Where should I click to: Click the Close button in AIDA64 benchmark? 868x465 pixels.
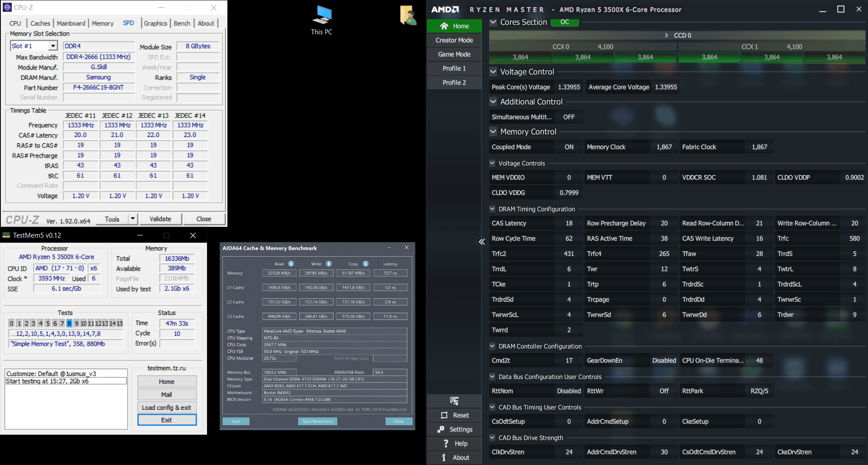pos(399,421)
